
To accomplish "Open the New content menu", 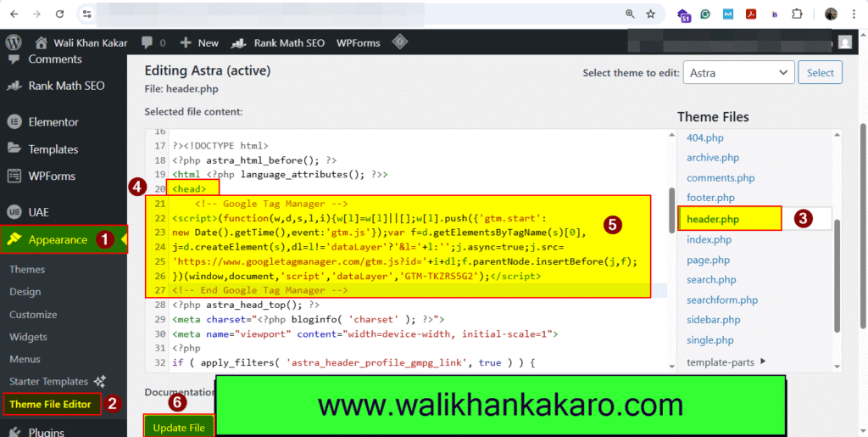I will [200, 42].
